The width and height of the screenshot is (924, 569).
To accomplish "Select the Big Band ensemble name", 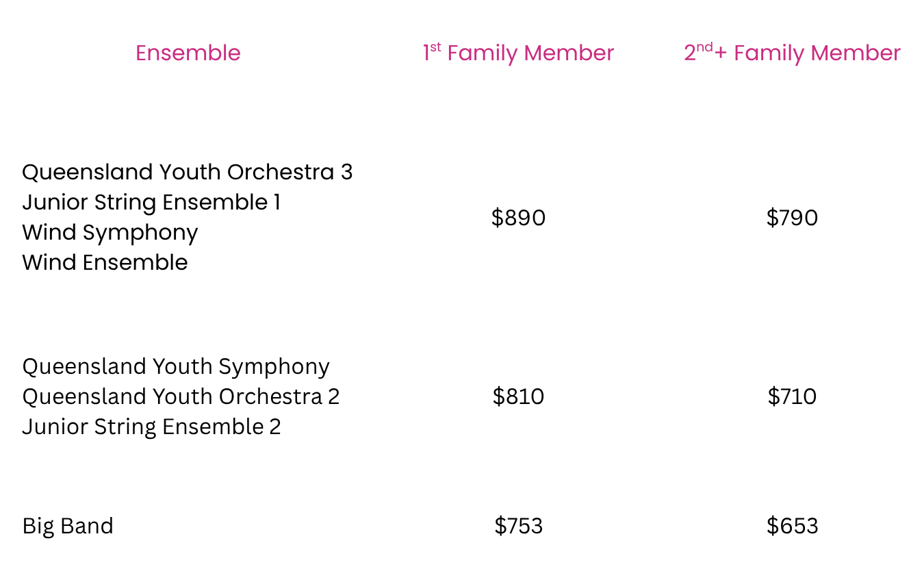I will (x=68, y=527).
